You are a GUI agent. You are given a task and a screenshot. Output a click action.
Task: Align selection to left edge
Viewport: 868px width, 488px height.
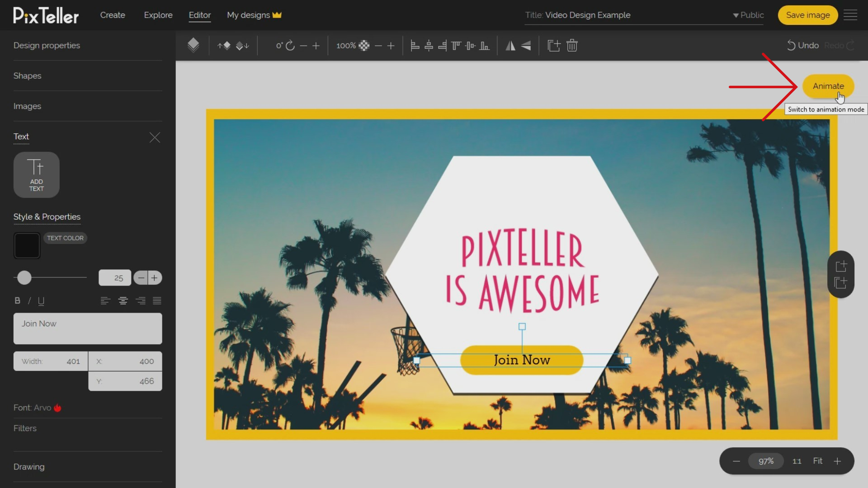click(x=415, y=46)
